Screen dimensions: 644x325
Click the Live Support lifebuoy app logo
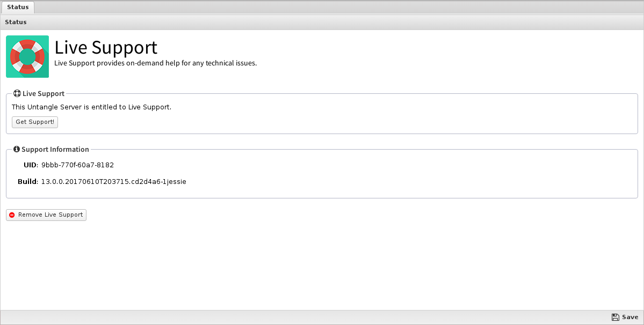click(27, 56)
